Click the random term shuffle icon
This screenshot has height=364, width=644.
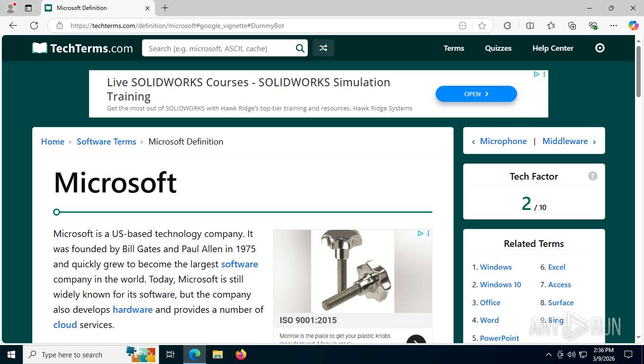tap(323, 48)
